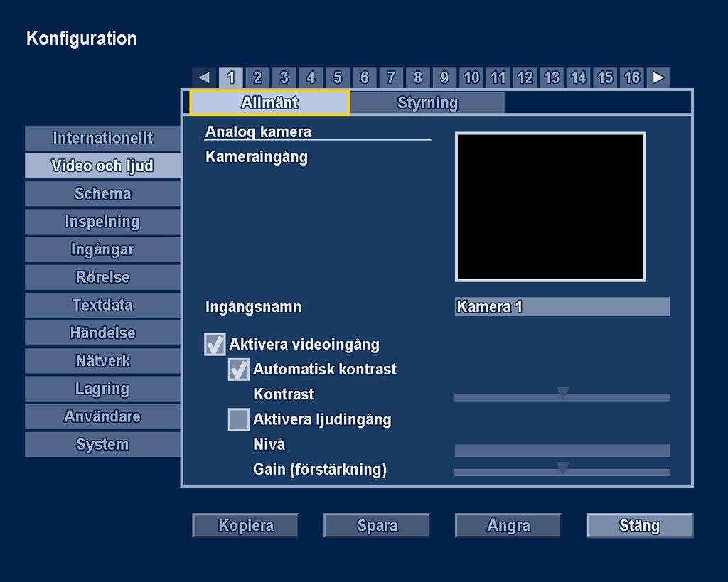Select camera channel 1
This screenshot has width=728, height=582.
pyautogui.click(x=231, y=77)
